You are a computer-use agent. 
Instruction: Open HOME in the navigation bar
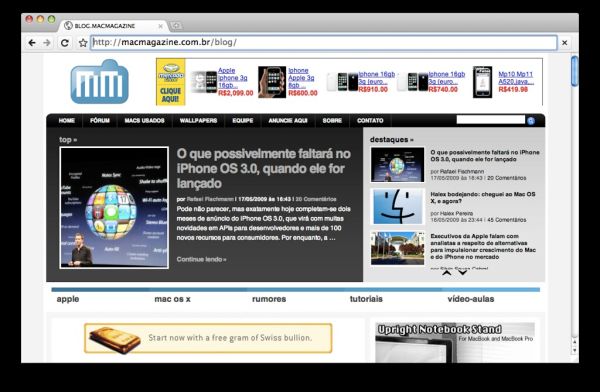click(67, 121)
